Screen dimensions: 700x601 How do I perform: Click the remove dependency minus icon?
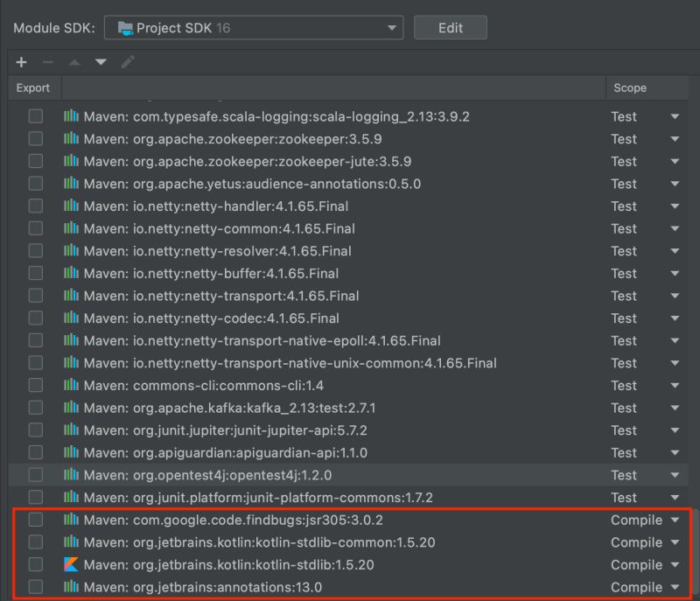click(x=47, y=62)
